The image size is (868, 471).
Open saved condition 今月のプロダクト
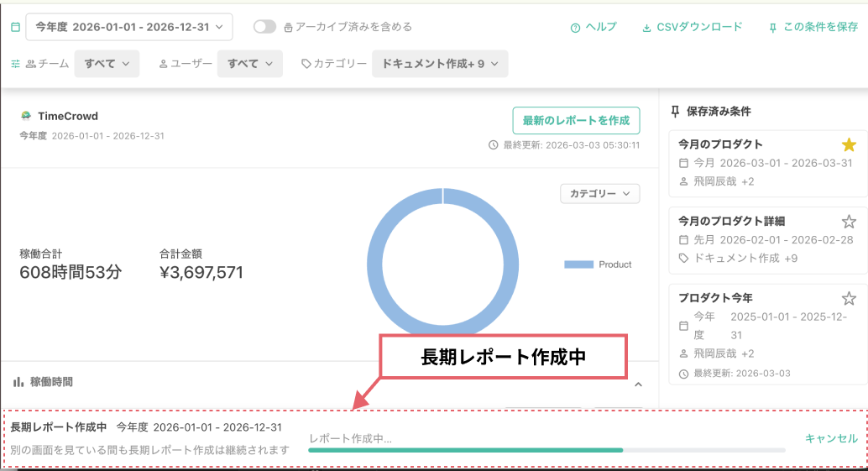[x=720, y=144]
